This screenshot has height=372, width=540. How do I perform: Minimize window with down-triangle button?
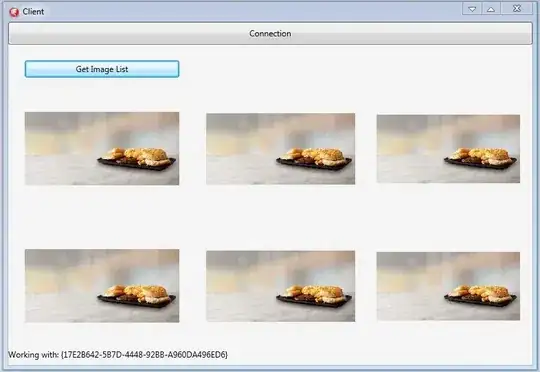(x=472, y=9)
